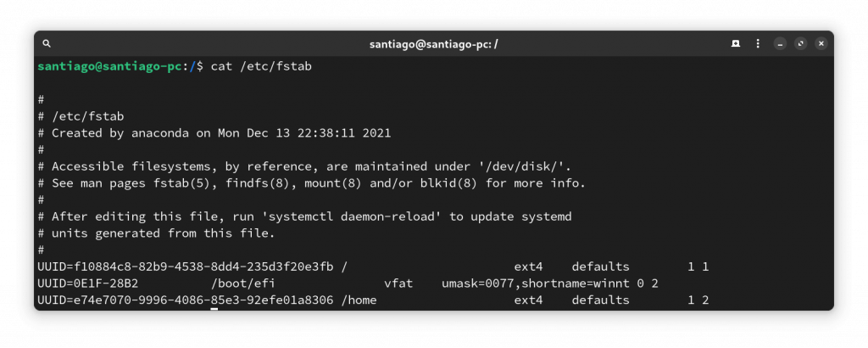The width and height of the screenshot is (868, 348).
Task: Click the '/dev/disk/' path text
Action: [x=520, y=166]
